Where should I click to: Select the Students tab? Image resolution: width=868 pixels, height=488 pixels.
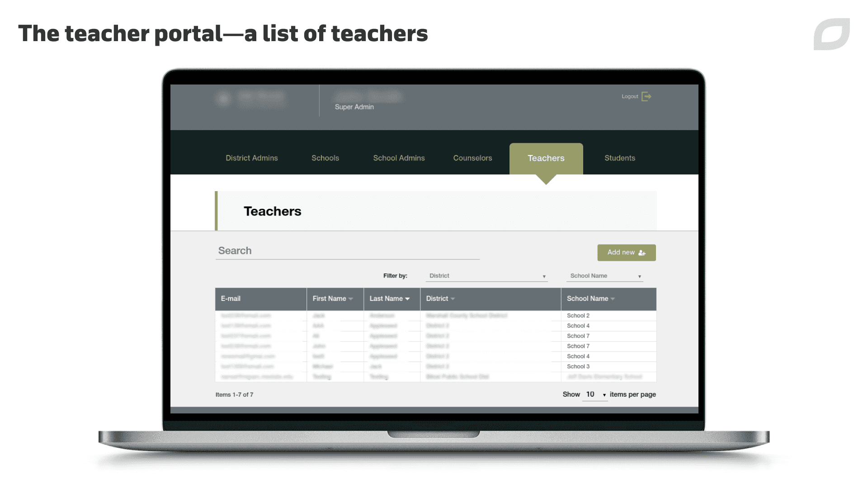[x=619, y=158]
